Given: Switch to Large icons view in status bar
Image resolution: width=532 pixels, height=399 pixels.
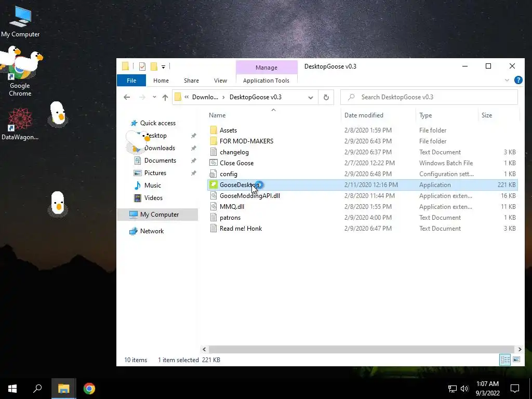Looking at the screenshot, I should click(516, 360).
